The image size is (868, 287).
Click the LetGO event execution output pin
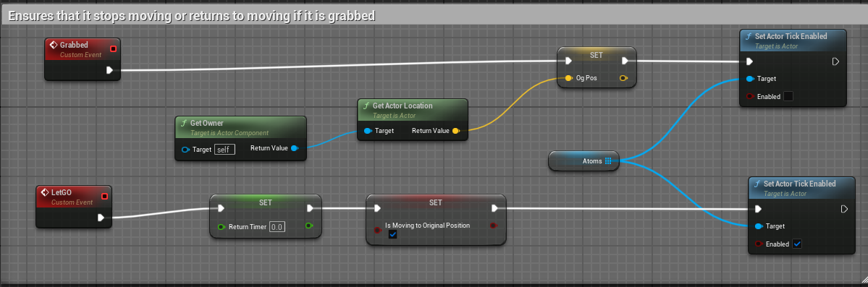click(101, 218)
